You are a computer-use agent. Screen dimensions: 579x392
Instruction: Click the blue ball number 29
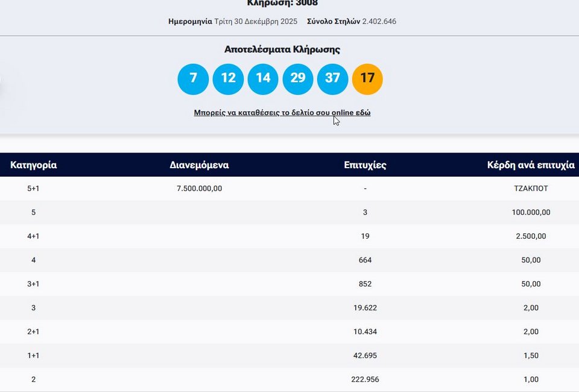(x=298, y=79)
